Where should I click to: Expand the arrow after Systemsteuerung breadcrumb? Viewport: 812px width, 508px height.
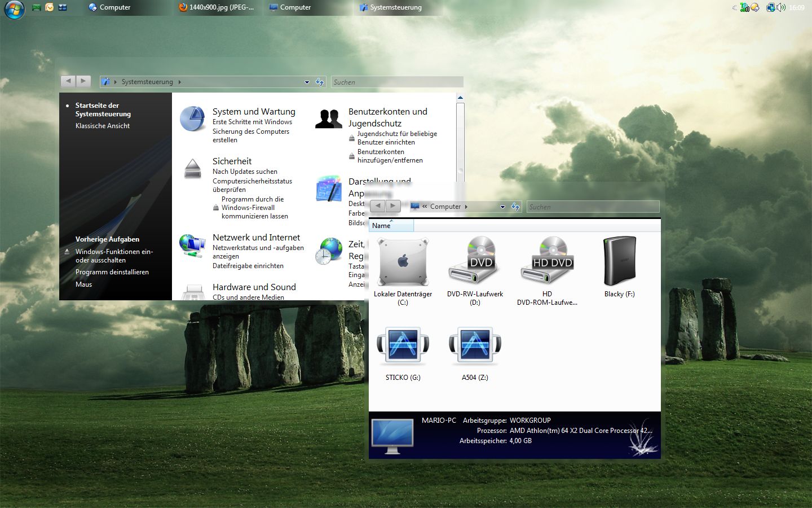(x=180, y=82)
